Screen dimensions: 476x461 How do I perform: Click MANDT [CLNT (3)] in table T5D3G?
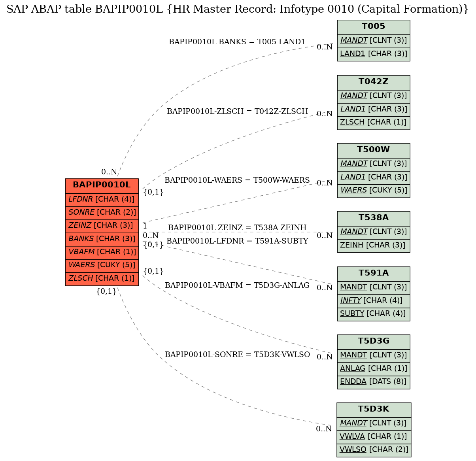click(x=374, y=355)
